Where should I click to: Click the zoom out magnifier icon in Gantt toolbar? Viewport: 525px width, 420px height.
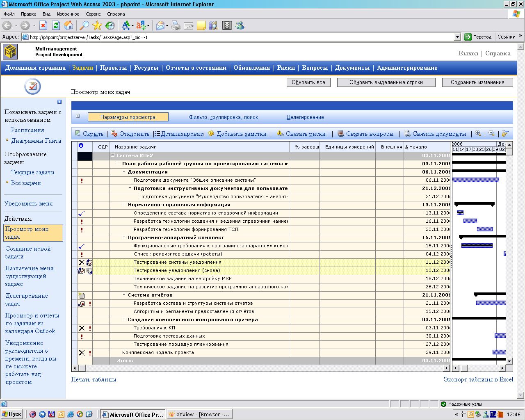[x=491, y=134]
